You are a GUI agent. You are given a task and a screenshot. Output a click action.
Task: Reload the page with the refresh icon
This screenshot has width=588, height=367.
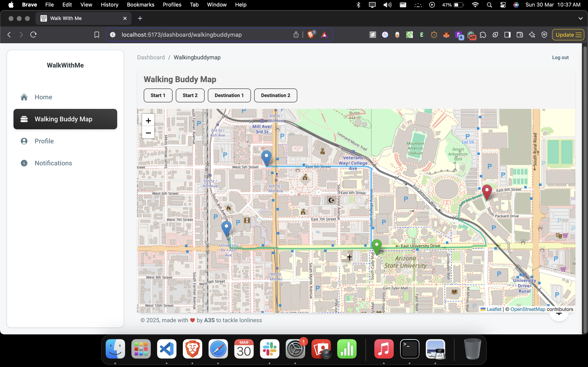click(x=33, y=35)
